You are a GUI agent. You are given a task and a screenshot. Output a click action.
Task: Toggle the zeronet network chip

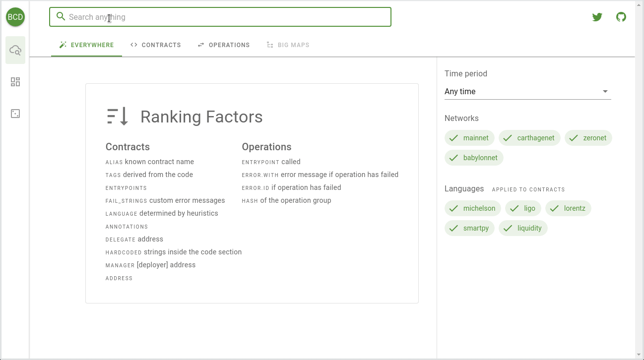point(588,138)
